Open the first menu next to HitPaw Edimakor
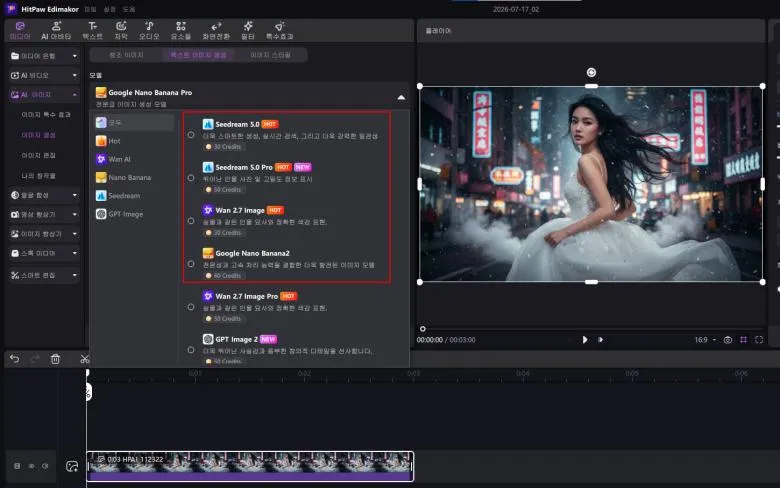Viewport: 780px width, 488px height. click(x=90, y=9)
